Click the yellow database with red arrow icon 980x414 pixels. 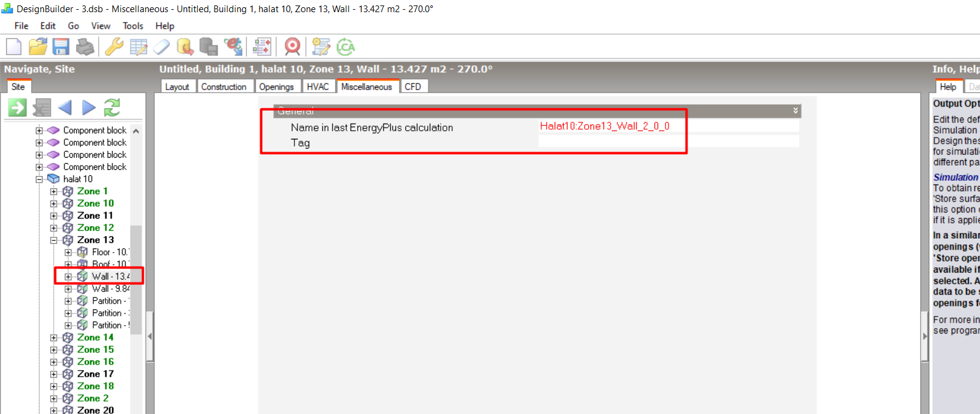point(185,47)
